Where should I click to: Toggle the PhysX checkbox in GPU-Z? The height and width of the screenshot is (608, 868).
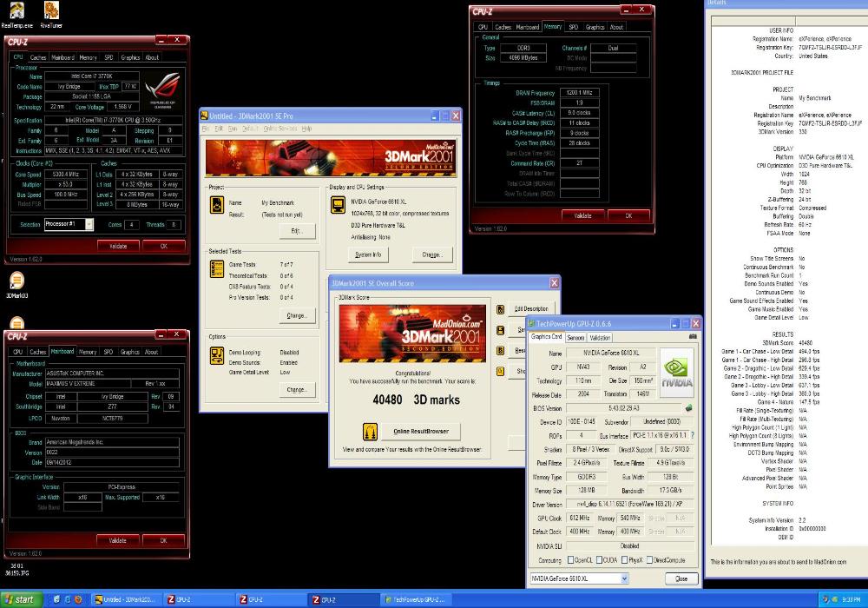[x=624, y=560]
